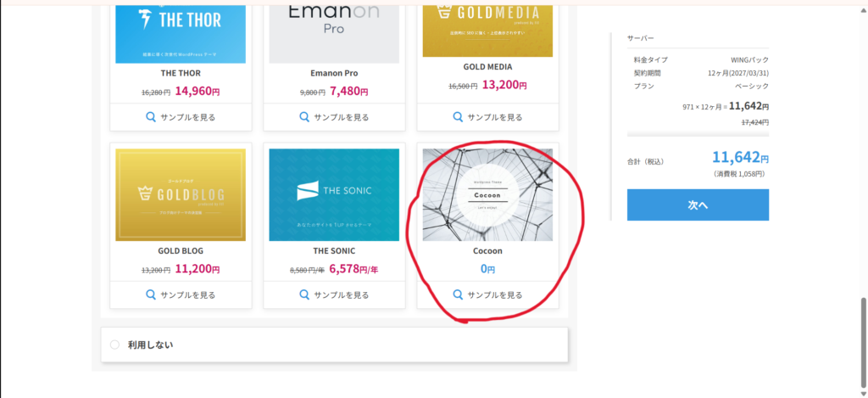868x398 pixels.
Task: Open THE THOR サンプルを見る link
Action: click(187, 117)
